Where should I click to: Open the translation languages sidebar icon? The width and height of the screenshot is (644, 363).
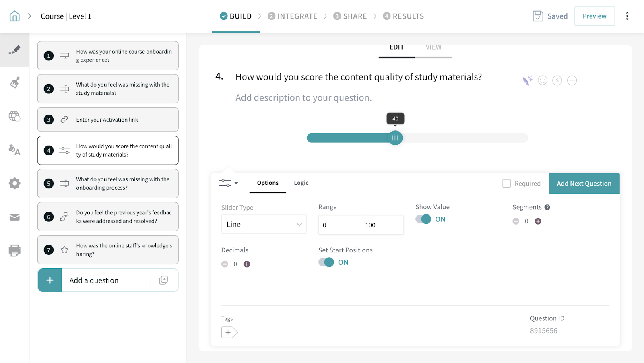[14, 150]
